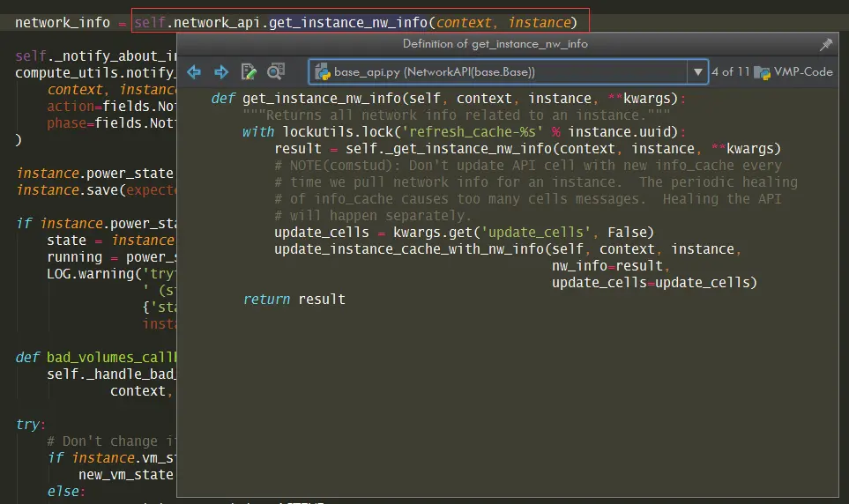This screenshot has width=849, height=504.
Task: Click comment '# will happen separately.'
Action: [373, 216]
